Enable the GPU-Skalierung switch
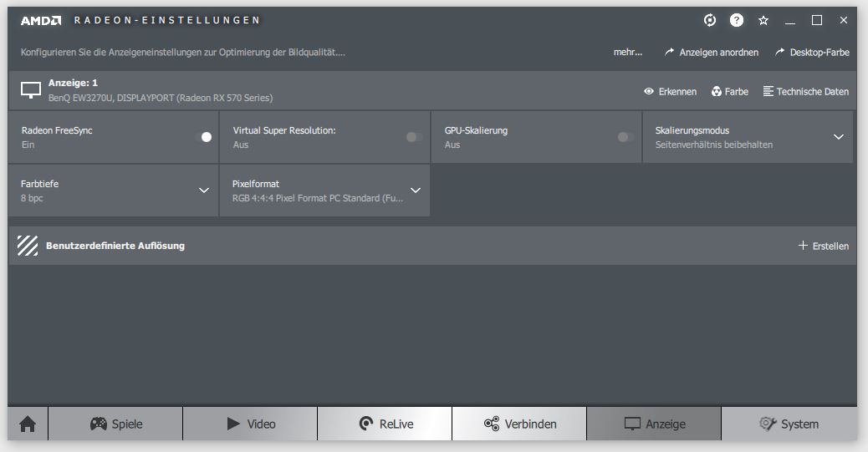This screenshot has height=452, width=868. 625,137
